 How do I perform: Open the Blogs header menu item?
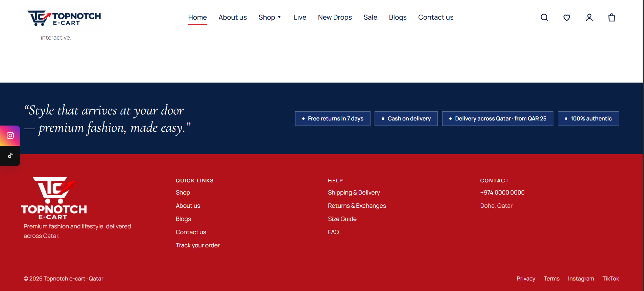pyautogui.click(x=398, y=17)
